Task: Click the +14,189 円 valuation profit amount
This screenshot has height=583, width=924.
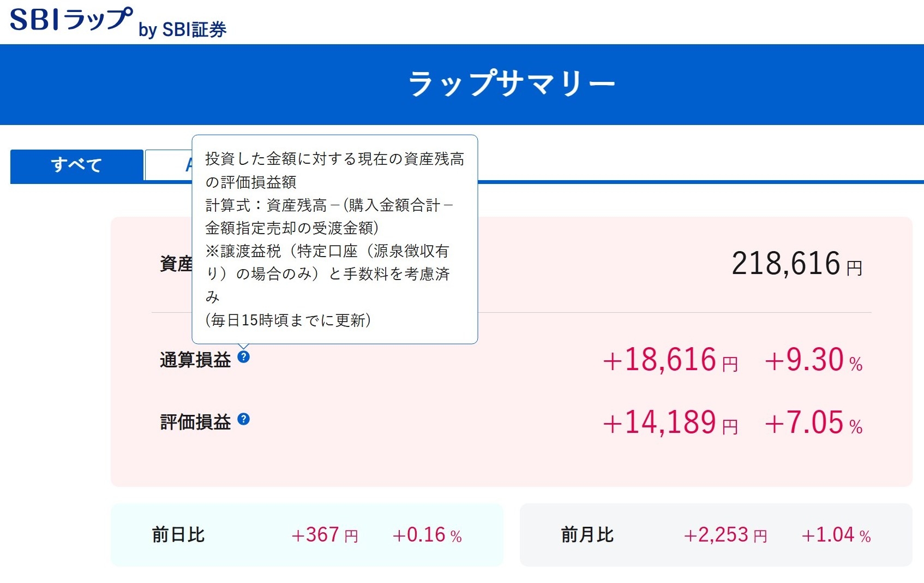Action: (670, 423)
